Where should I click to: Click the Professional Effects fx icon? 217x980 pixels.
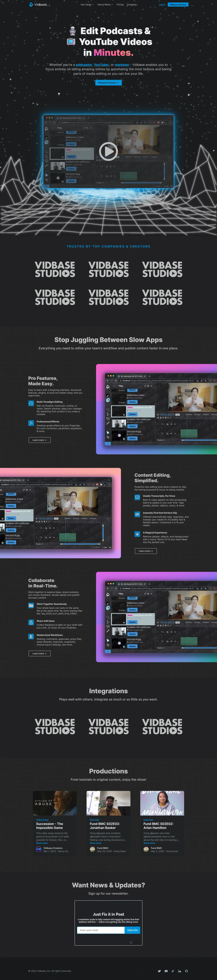click(31, 423)
